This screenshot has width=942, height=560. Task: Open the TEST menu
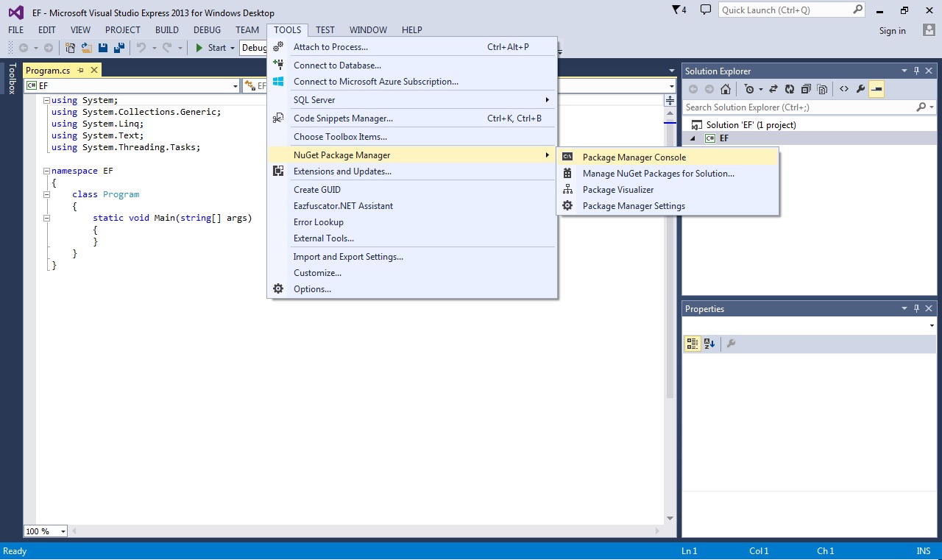[325, 30]
